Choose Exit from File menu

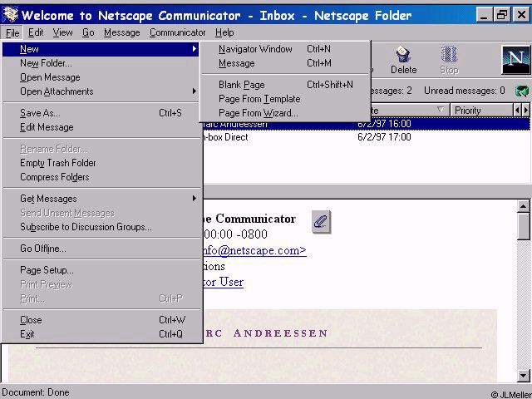pyautogui.click(x=101, y=334)
